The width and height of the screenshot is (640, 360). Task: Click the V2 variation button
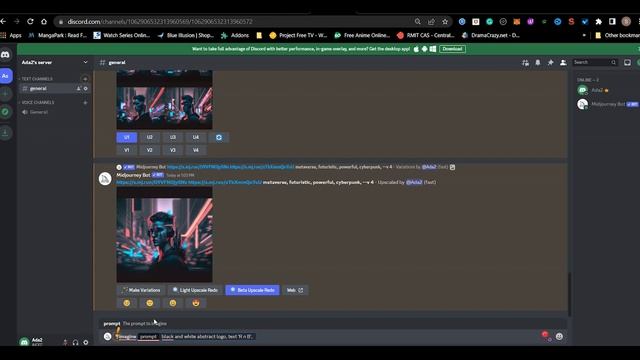click(x=150, y=150)
